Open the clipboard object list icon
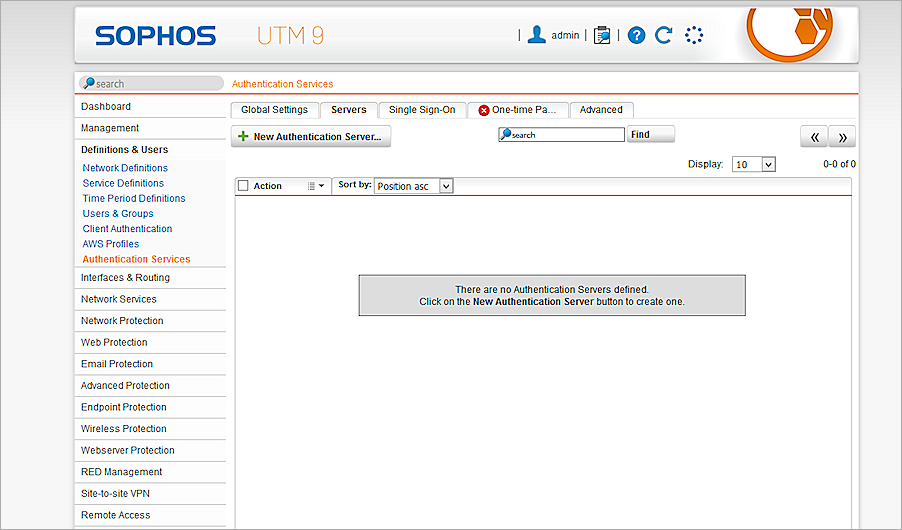Image resolution: width=902 pixels, height=530 pixels. coord(602,35)
